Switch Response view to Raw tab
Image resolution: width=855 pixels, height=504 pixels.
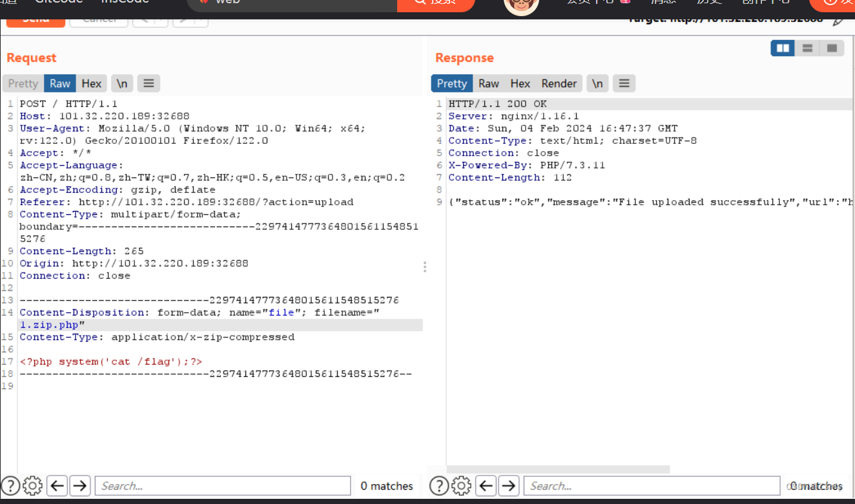pos(489,83)
